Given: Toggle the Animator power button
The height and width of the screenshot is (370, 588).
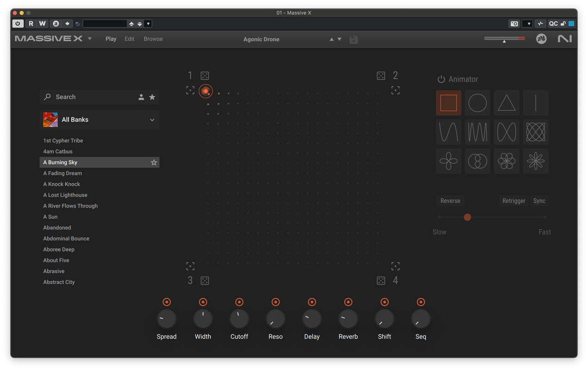Looking at the screenshot, I should (x=441, y=80).
